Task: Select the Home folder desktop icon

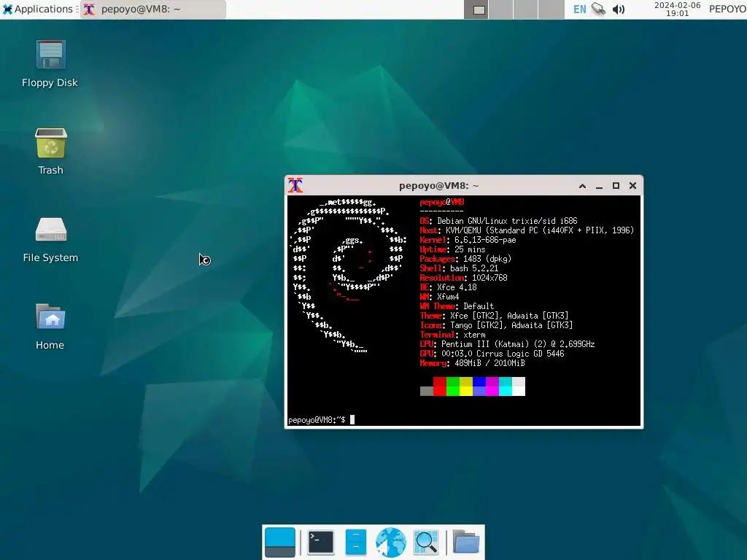Action: pyautogui.click(x=50, y=327)
